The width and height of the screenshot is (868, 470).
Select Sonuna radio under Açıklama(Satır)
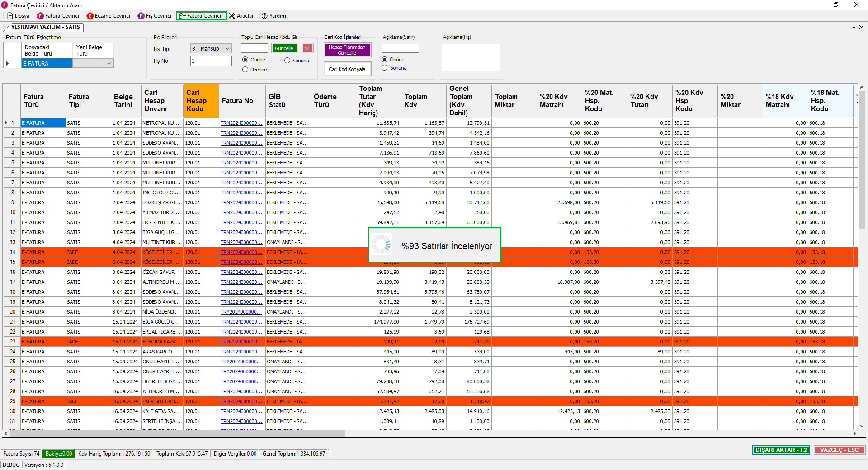click(385, 68)
